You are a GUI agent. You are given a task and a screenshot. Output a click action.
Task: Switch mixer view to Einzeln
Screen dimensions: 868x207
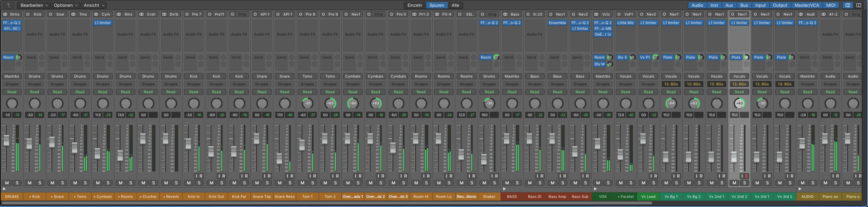(415, 5)
